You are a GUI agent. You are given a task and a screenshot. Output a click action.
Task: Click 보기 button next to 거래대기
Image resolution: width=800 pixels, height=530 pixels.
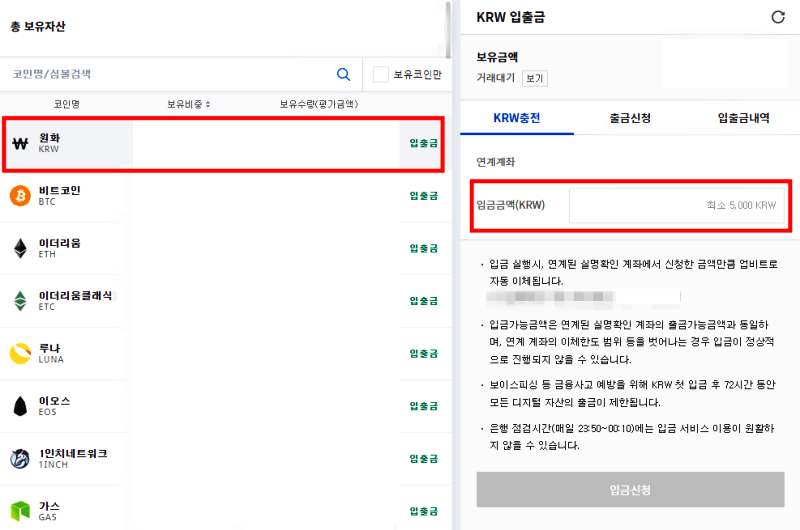click(x=535, y=79)
